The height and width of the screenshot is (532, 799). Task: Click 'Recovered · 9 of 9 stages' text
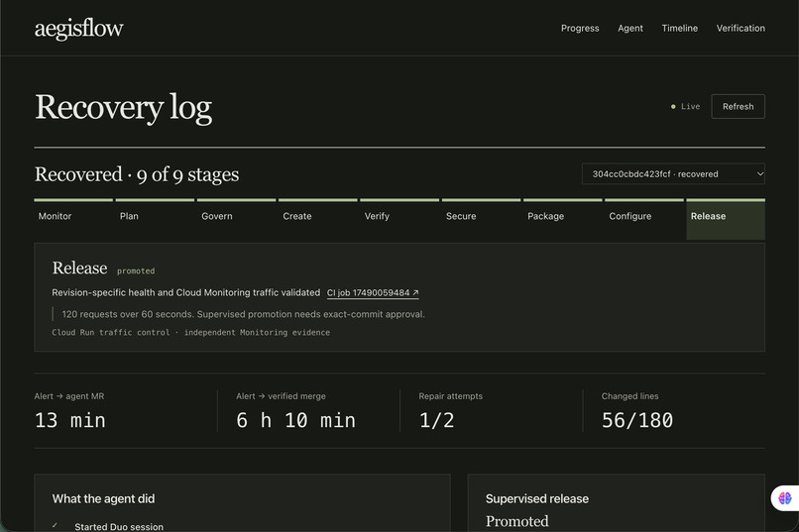[137, 174]
